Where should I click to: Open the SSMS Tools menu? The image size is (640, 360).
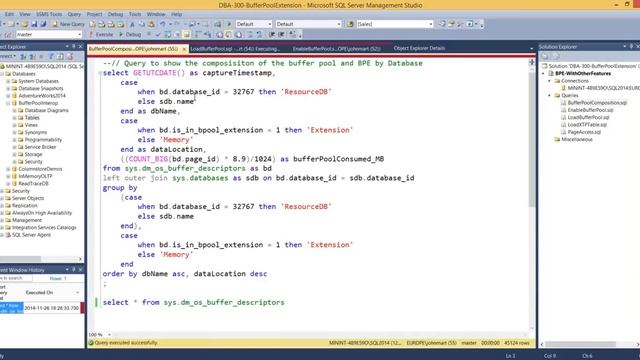(49, 14)
